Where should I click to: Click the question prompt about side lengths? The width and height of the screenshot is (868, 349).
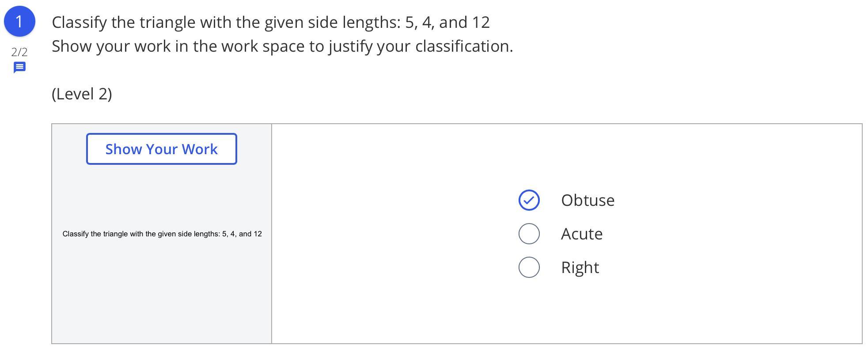pyautogui.click(x=270, y=22)
